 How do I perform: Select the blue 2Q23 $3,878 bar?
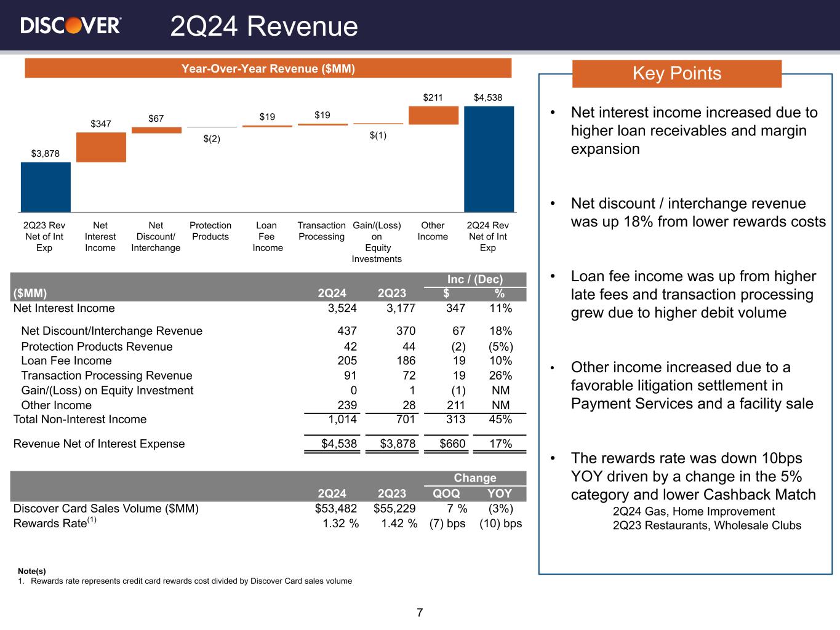[x=46, y=187]
